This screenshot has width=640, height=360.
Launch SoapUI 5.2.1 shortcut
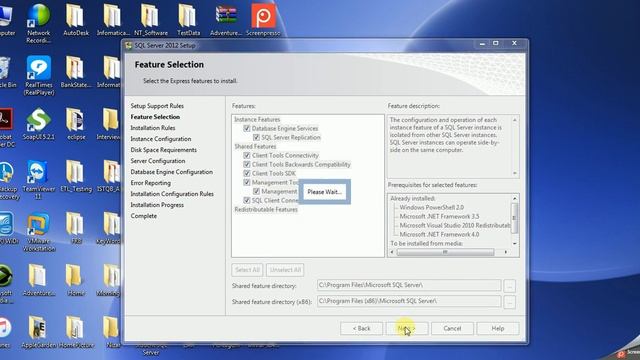(39, 124)
